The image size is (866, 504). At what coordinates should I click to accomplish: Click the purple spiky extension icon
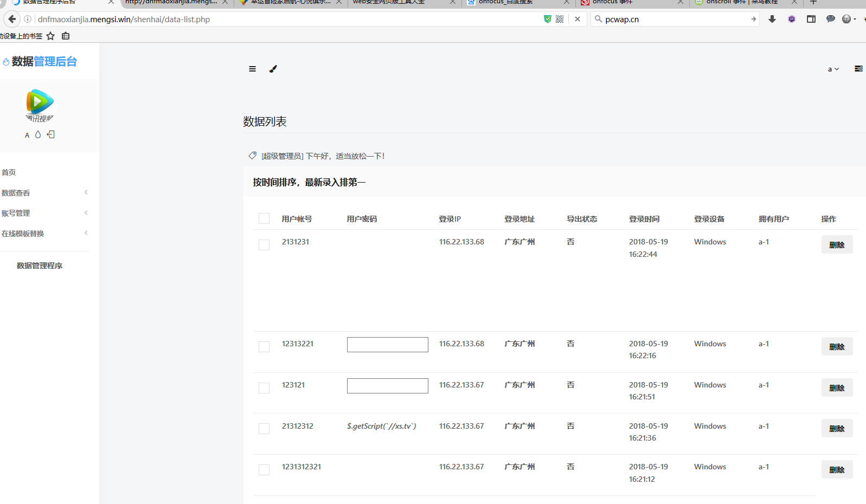click(792, 19)
